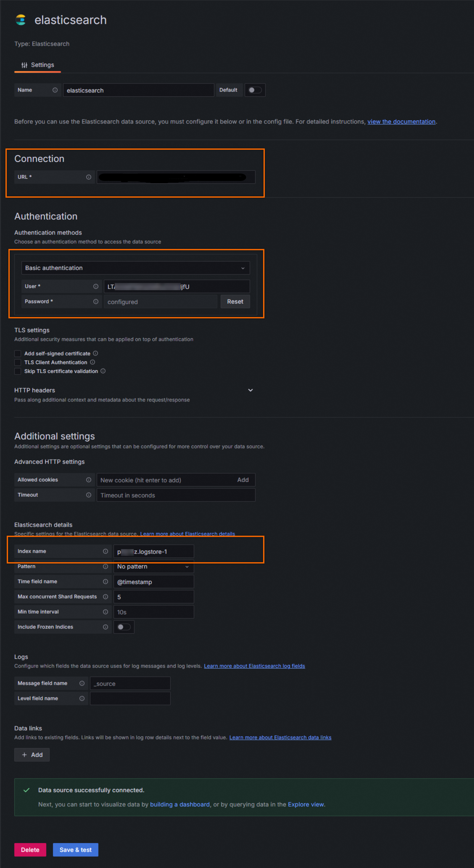
Task: Select the Settings tab
Action: click(x=38, y=65)
